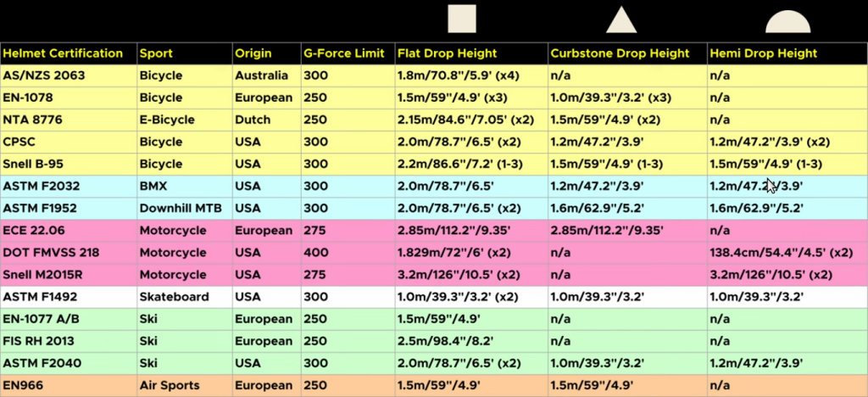The image size is (868, 397).
Task: Click the 1.0m/39.3"/3.2' (x3) curbstone cell
Action: pyautogui.click(x=627, y=98)
